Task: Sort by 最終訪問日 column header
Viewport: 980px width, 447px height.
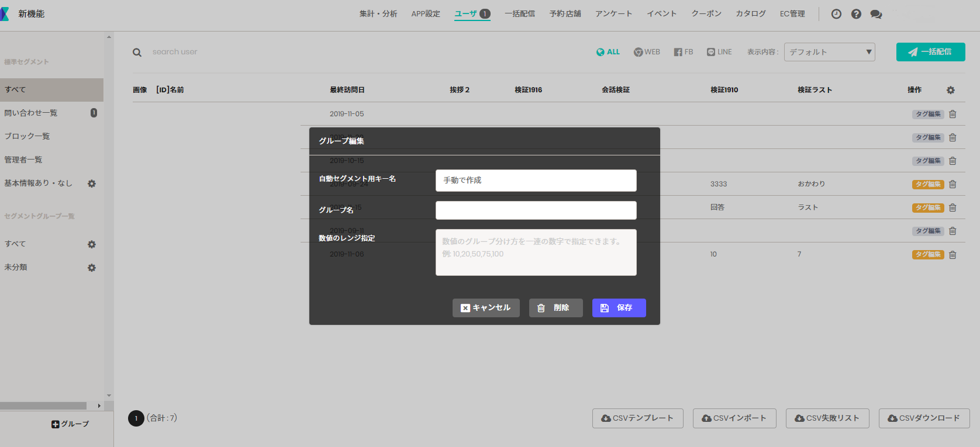Action: point(347,90)
